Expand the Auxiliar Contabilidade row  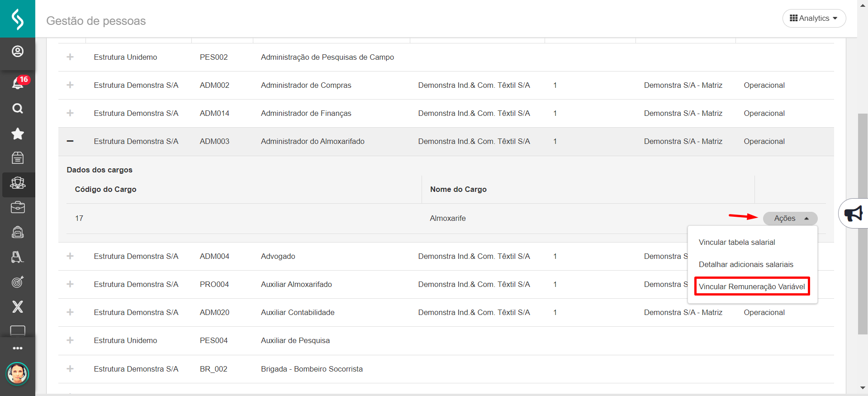coord(70,312)
